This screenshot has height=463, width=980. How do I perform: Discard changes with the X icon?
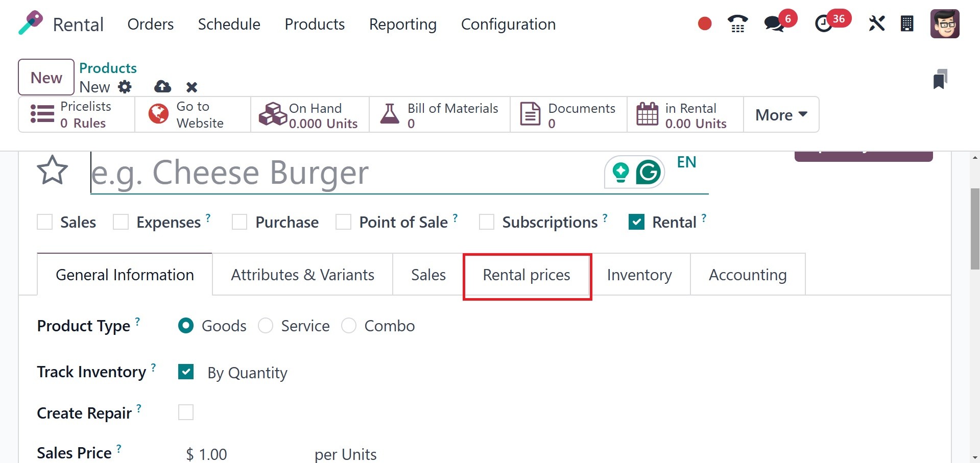pos(192,87)
